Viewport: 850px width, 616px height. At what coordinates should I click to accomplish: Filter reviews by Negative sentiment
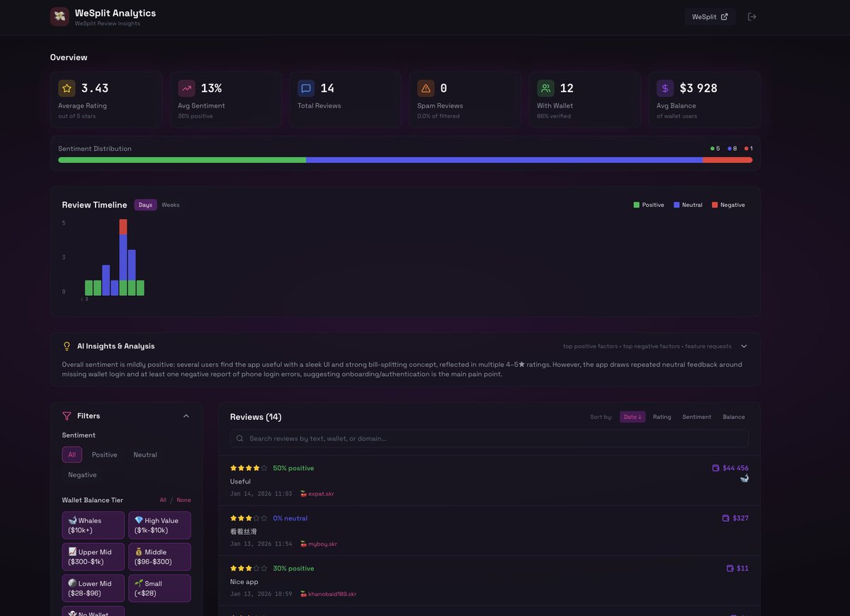[82, 474]
